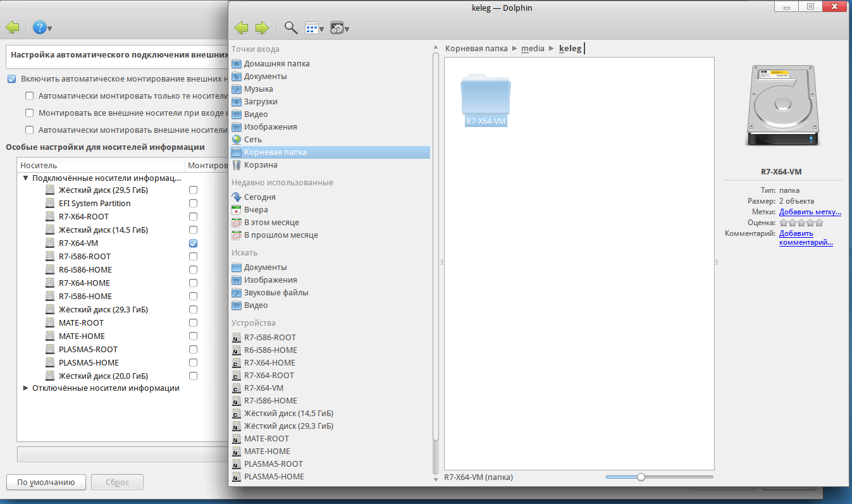Uncheck the R7-X64-VM mount checkbox
Viewport: 852px width, 504px height.
tap(193, 243)
